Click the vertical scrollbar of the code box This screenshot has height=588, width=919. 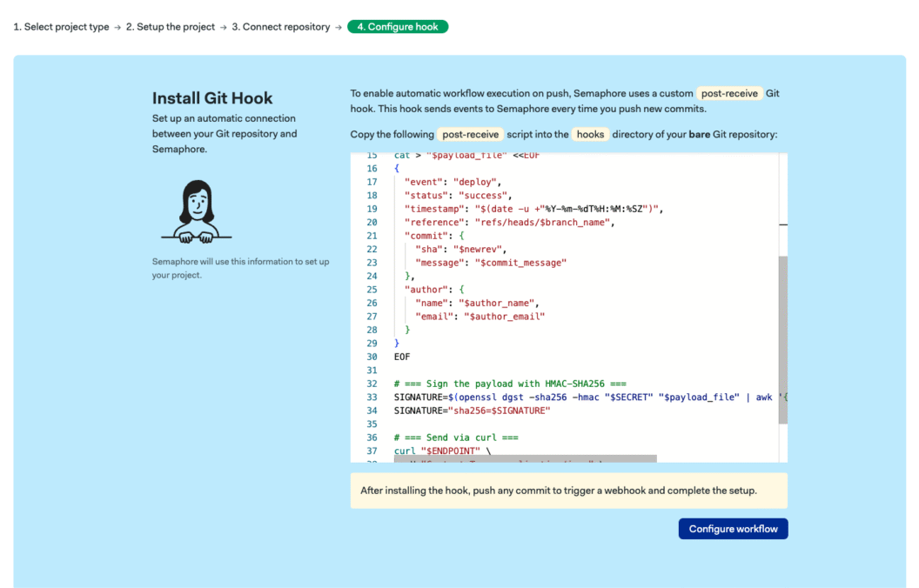[x=782, y=340]
